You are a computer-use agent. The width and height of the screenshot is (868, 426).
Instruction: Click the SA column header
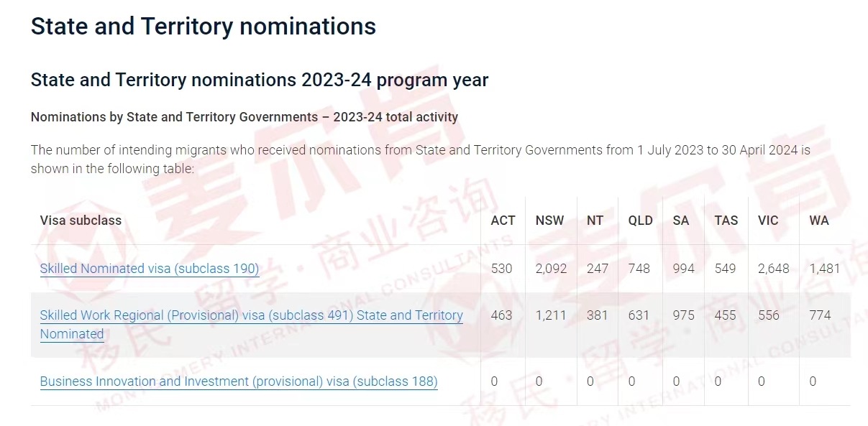click(680, 221)
